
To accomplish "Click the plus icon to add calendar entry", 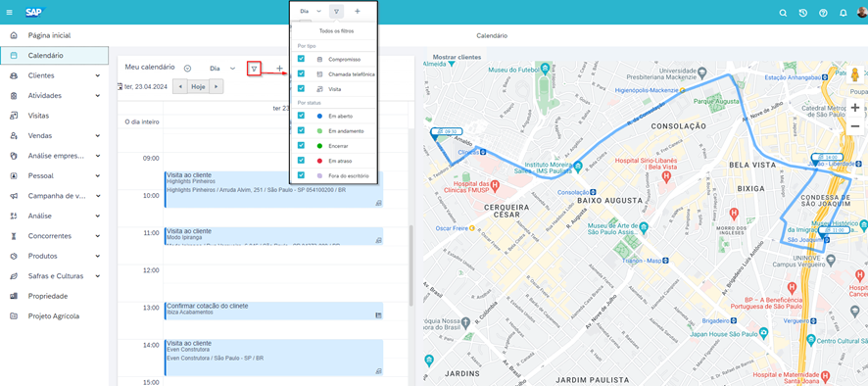I will click(279, 69).
